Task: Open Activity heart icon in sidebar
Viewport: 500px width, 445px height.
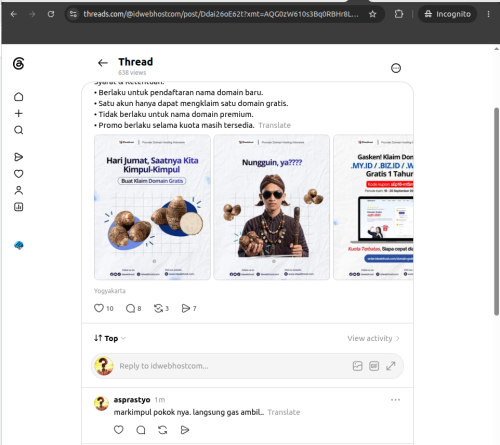Action: [x=19, y=174]
